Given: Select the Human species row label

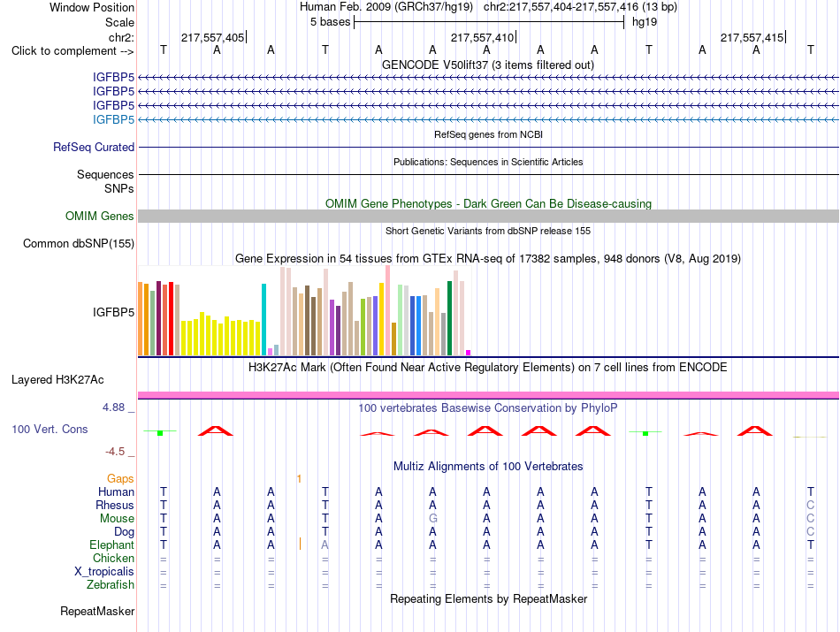Looking at the screenshot, I should (x=116, y=491).
